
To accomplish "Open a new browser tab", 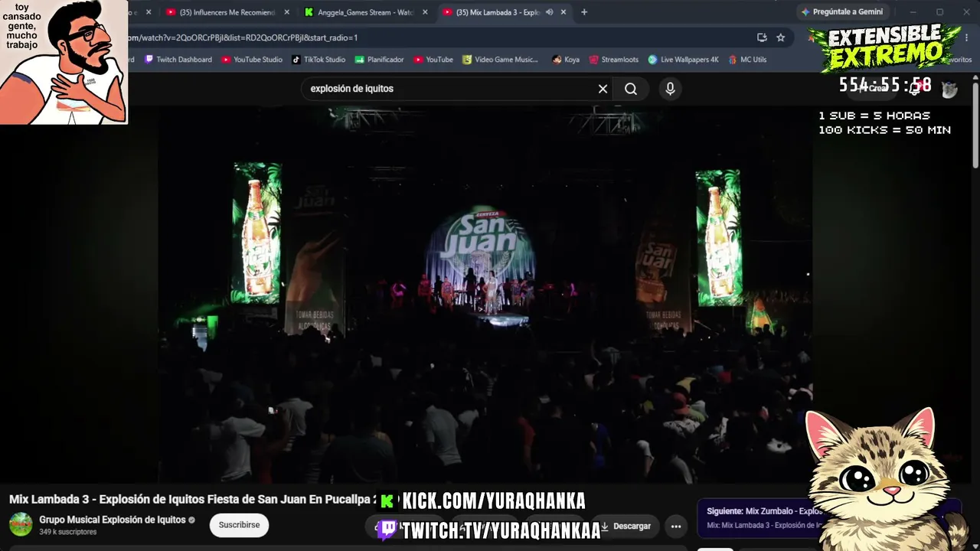I will (584, 12).
